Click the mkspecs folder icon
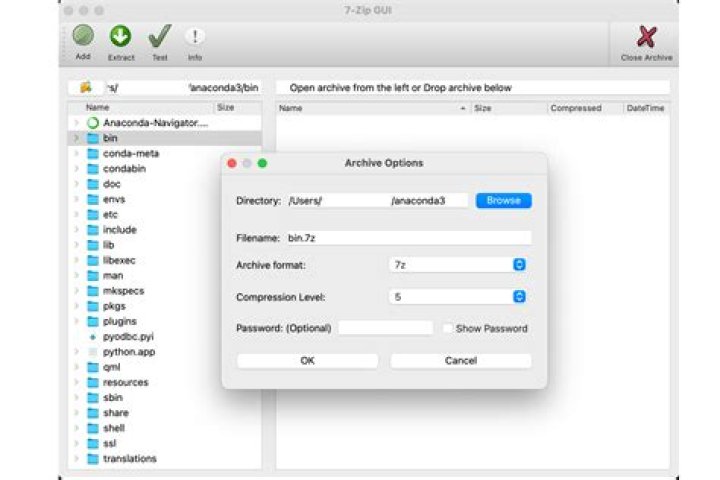The image size is (720, 480). click(93, 291)
